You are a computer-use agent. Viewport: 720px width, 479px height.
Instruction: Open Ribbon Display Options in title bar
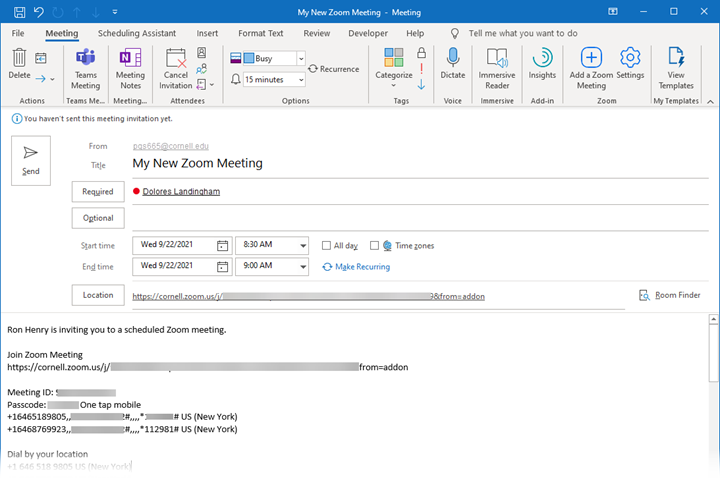(613, 11)
